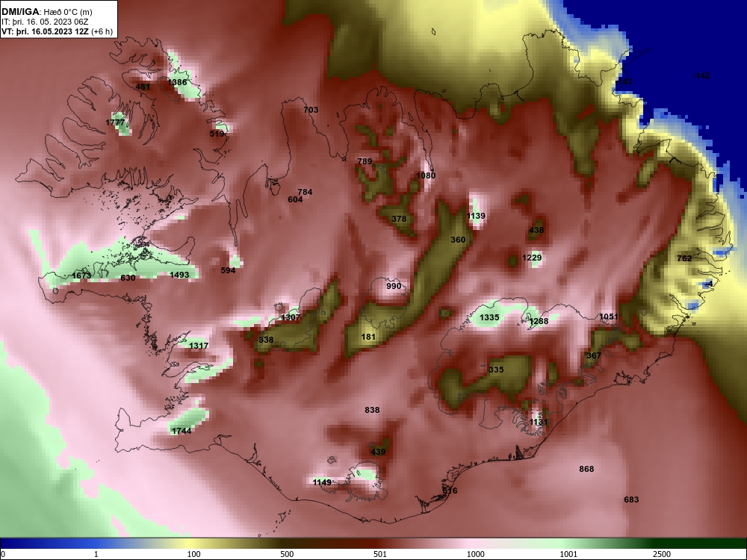Select the 1744 height value

point(182,431)
